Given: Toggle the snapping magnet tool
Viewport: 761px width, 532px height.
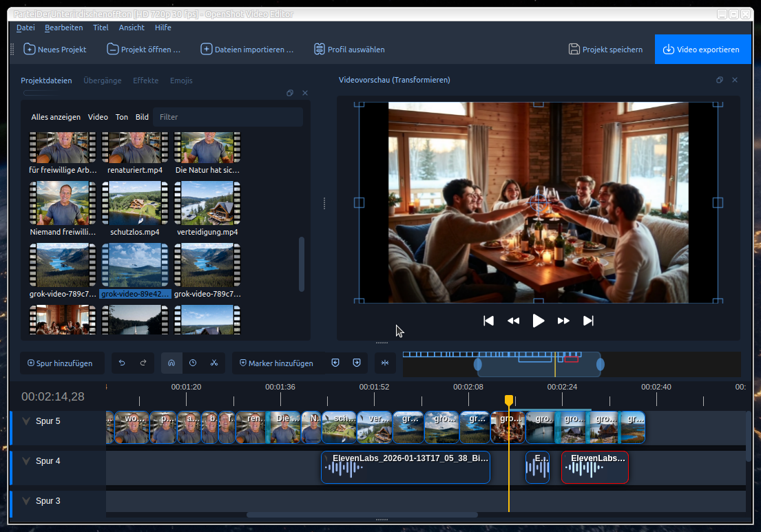Looking at the screenshot, I should pos(171,363).
